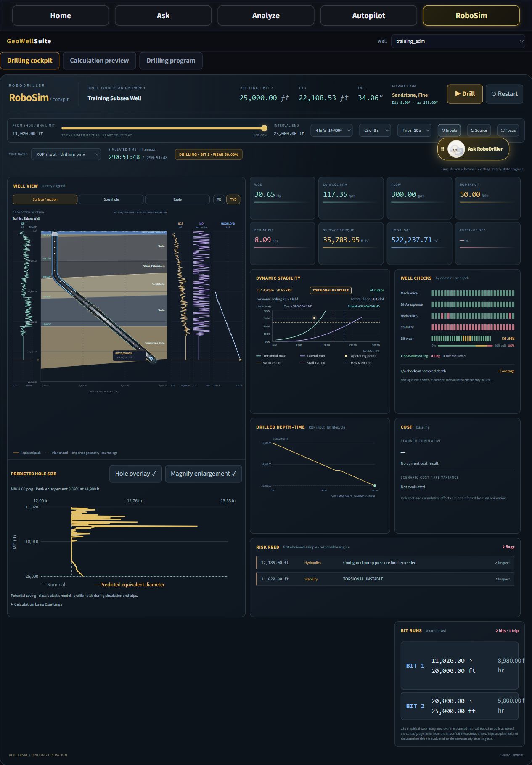Click the expand icon on the Focus button
532x765 pixels.
pos(503,130)
